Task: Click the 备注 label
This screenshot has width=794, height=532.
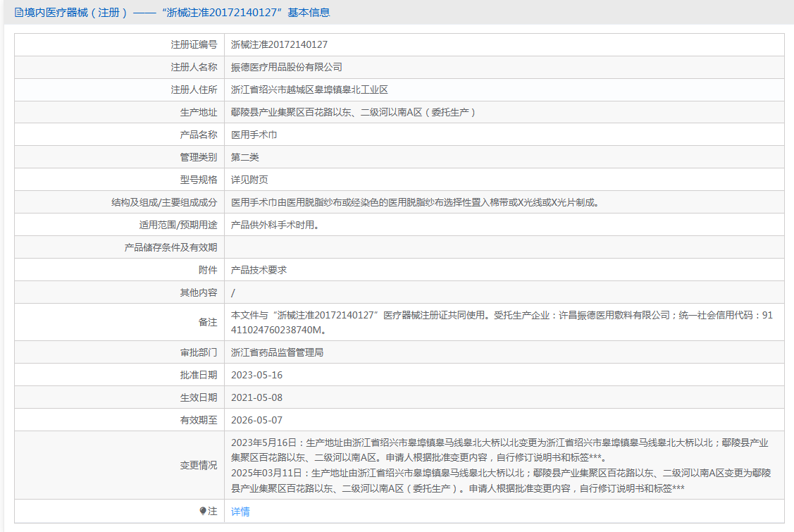Action: click(x=208, y=322)
